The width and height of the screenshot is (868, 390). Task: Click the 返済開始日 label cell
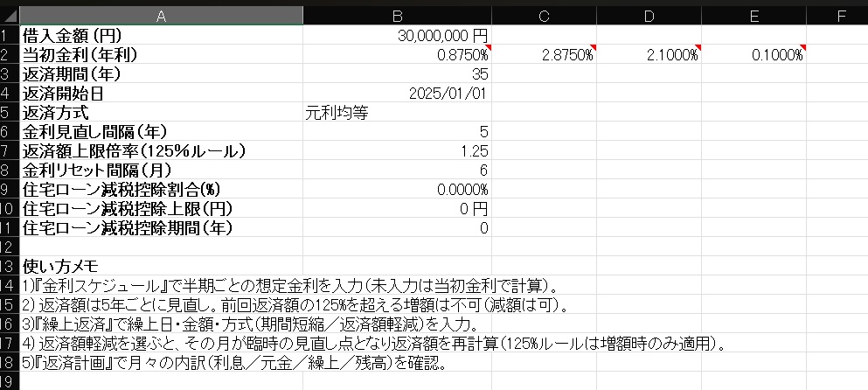point(161,93)
